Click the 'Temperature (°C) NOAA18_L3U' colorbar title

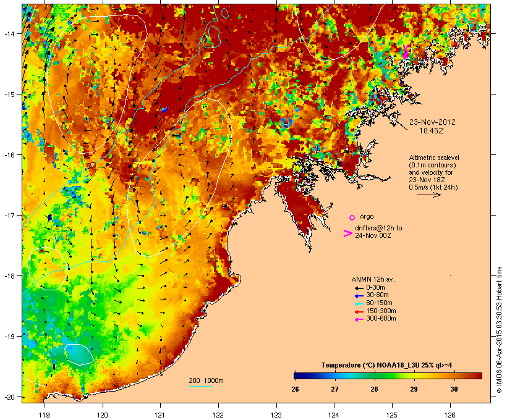369,366
